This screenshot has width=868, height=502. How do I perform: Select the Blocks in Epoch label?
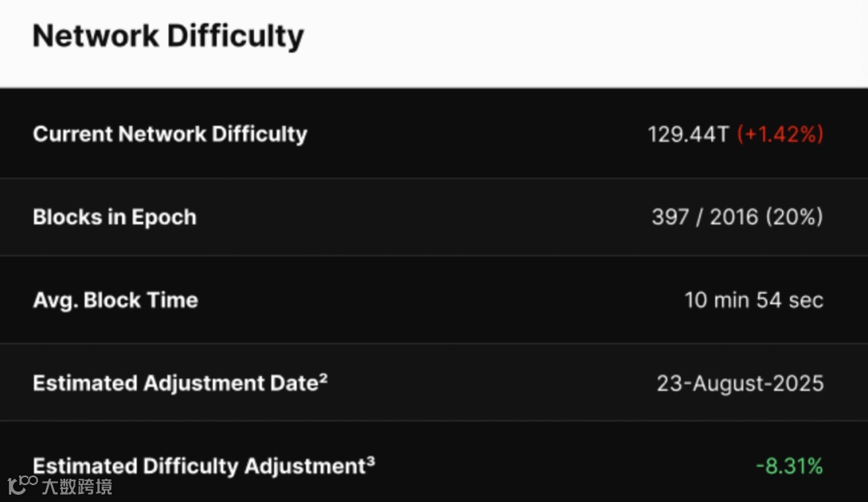[x=114, y=218]
